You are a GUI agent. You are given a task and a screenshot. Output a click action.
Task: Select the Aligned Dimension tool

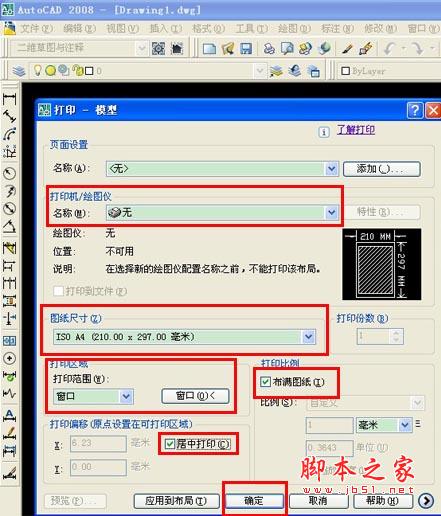pyautogui.click(x=9, y=116)
